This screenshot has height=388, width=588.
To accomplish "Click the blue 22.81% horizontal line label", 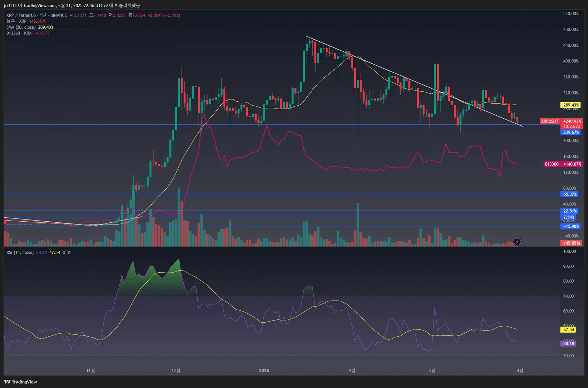I will point(570,211).
